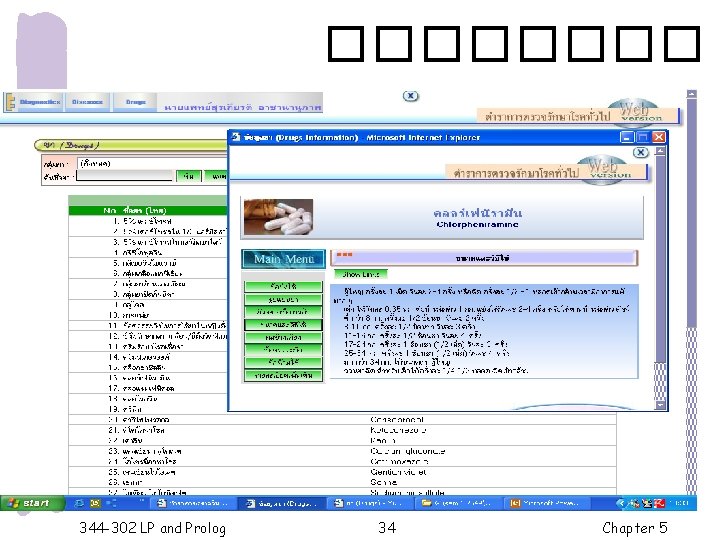
Task: Click the search text field below the group dropdown
Action: tap(124, 176)
